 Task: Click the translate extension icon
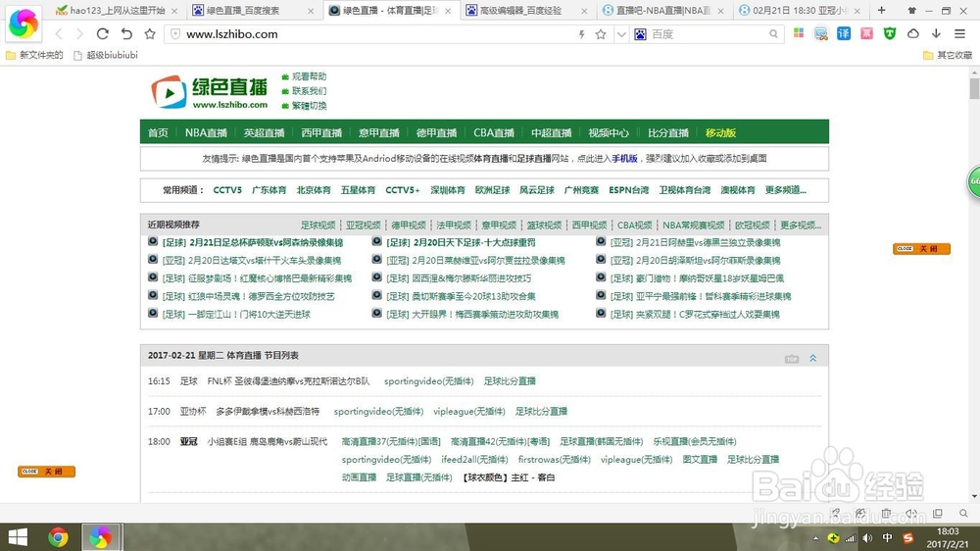pyautogui.click(x=844, y=33)
